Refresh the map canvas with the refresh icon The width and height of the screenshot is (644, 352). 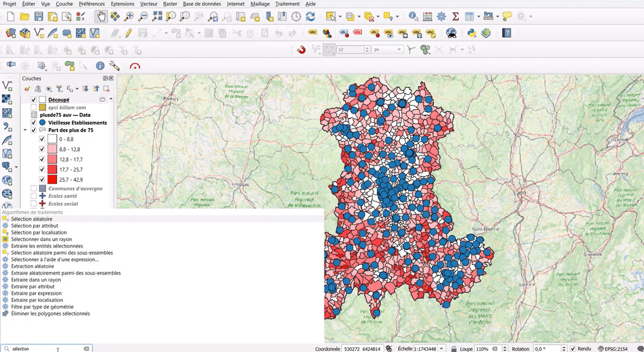pos(310,16)
